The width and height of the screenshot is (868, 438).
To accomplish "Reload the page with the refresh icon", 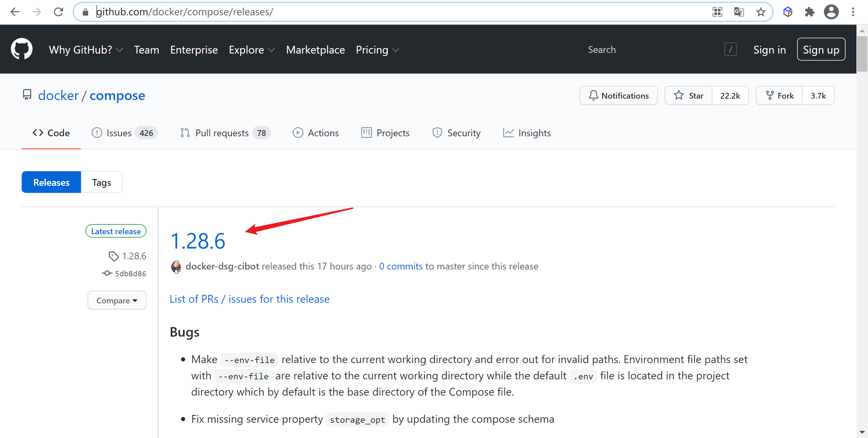I will (x=58, y=12).
